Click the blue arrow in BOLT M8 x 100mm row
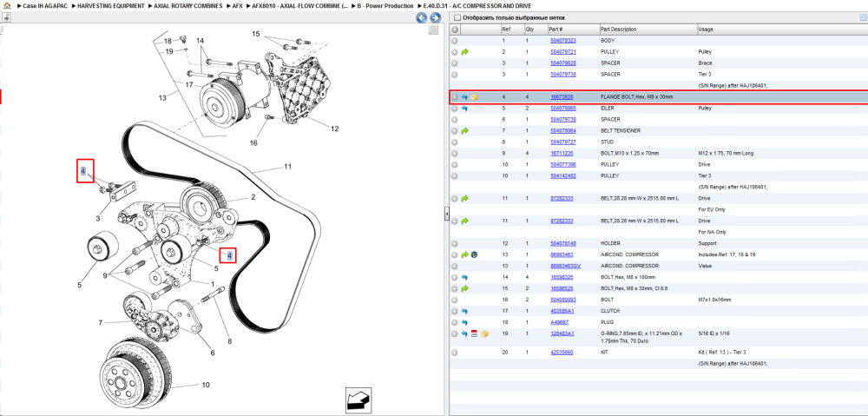Screen dimensions: 868x416 pyautogui.click(x=464, y=277)
